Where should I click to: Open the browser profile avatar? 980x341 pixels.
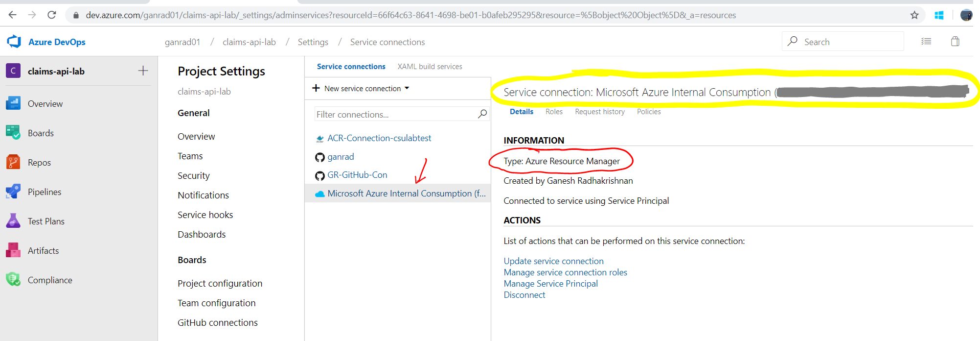[966, 15]
